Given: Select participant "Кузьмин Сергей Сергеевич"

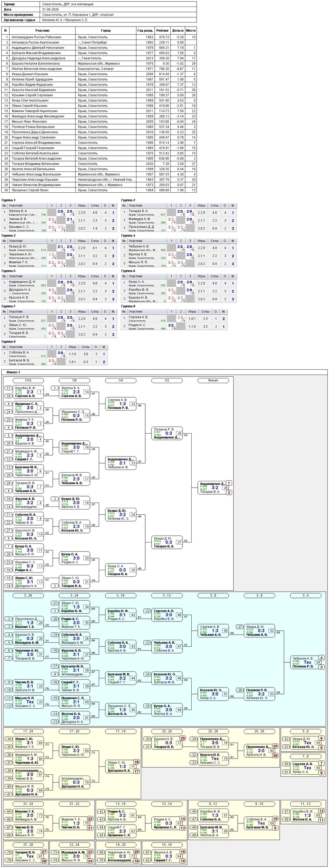Looking at the screenshot, I should (x=32, y=95).
